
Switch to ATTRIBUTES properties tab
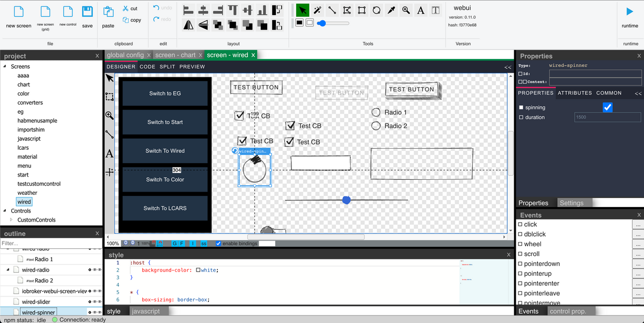575,93
